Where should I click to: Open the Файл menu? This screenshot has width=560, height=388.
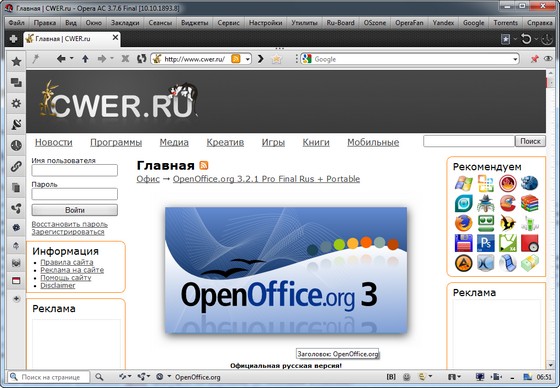tap(16, 23)
